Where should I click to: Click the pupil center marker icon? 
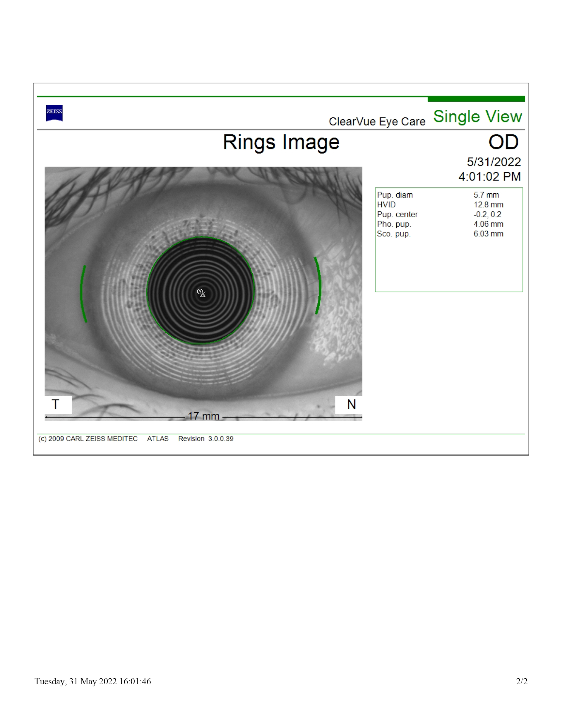201,293
